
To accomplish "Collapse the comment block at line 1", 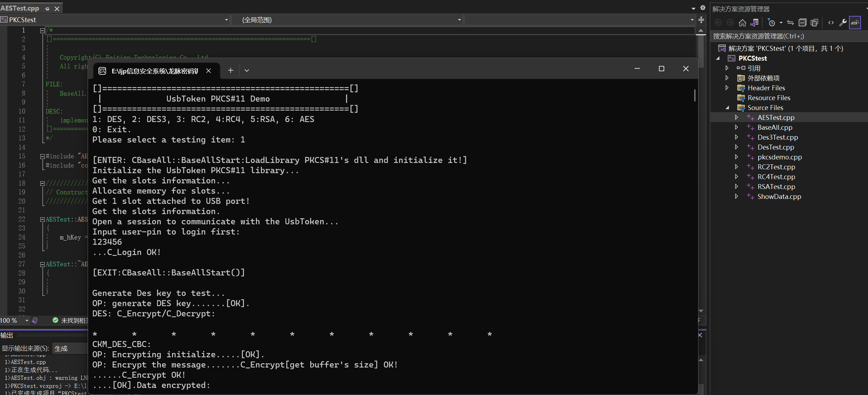I will 42,31.
